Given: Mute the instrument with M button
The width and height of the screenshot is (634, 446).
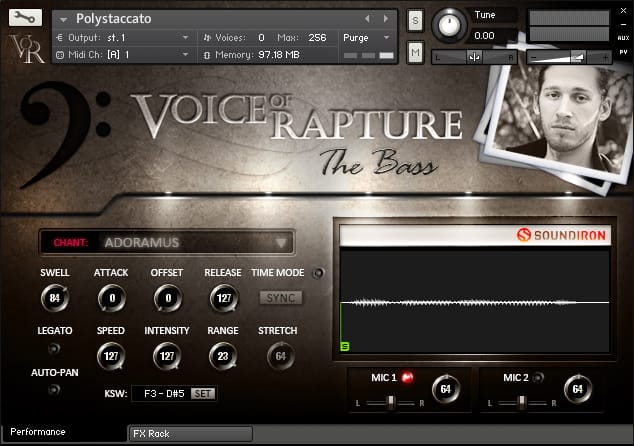Looking at the screenshot, I should pos(415,51).
